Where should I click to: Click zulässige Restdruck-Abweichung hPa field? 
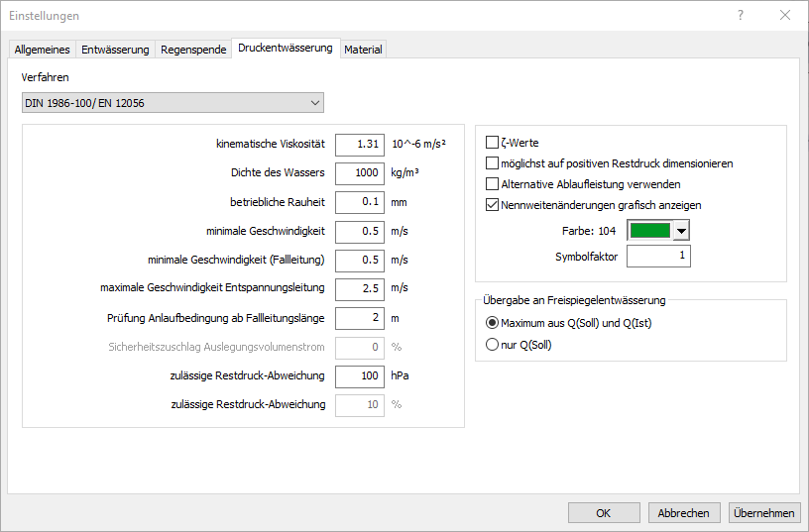360,376
